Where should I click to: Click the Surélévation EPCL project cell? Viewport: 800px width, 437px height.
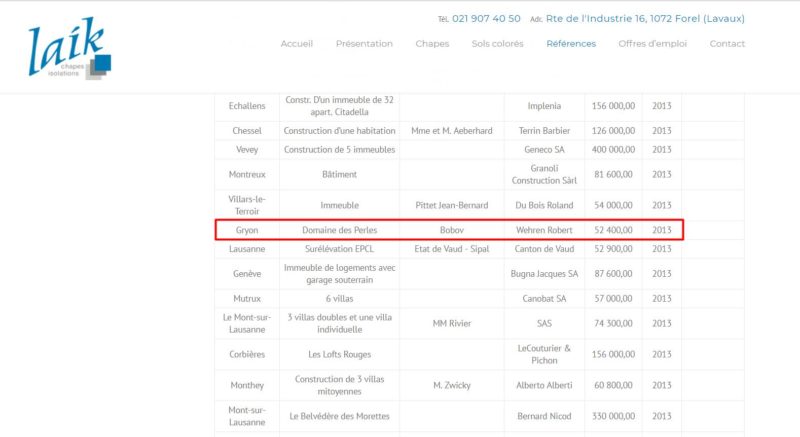click(x=339, y=249)
